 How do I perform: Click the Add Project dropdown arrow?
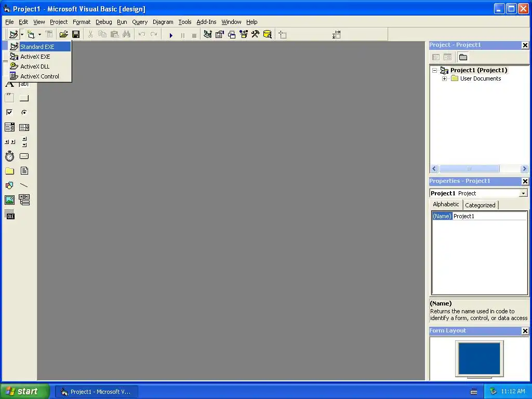click(22, 34)
